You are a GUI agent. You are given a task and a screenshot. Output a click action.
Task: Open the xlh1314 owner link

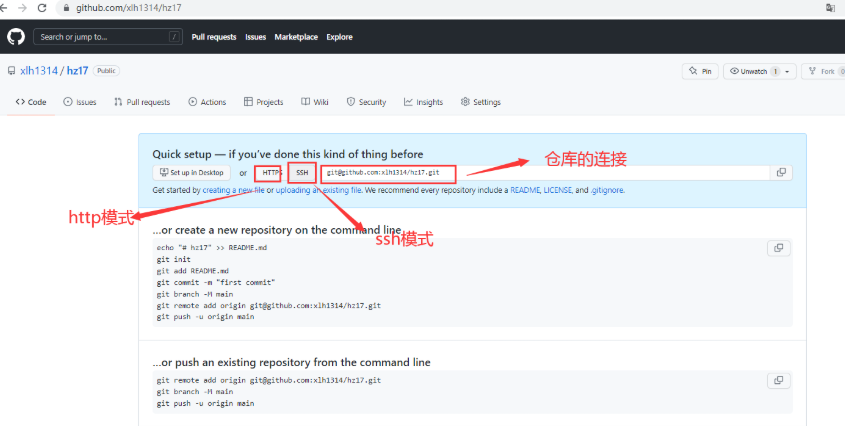click(x=39, y=71)
